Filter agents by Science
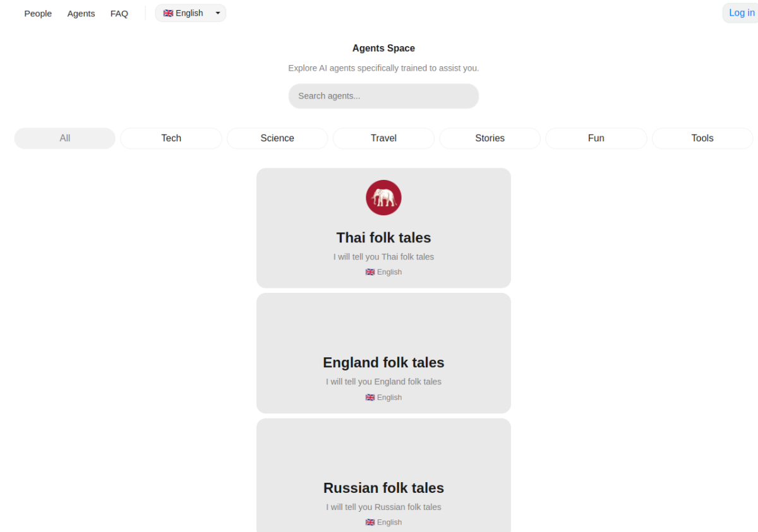The image size is (758, 532). (277, 138)
